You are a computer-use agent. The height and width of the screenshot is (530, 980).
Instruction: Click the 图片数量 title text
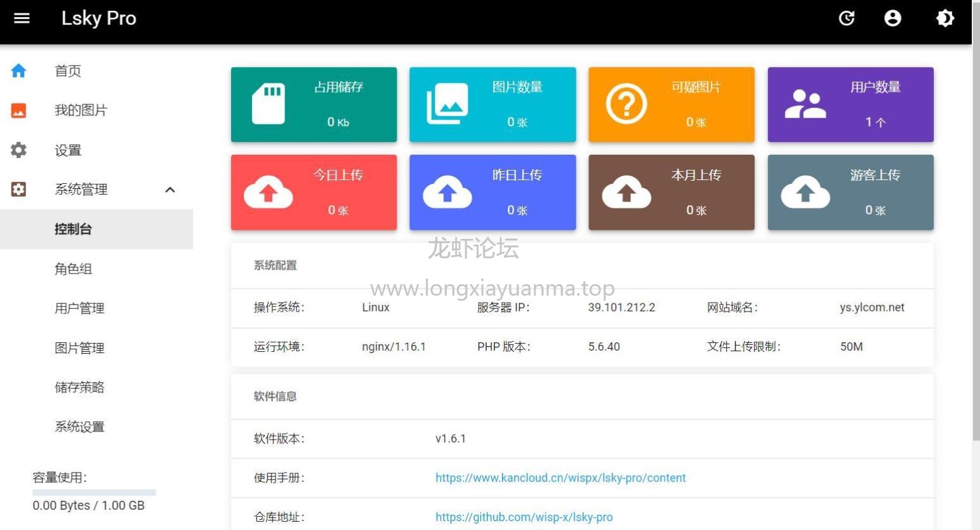tap(518, 87)
